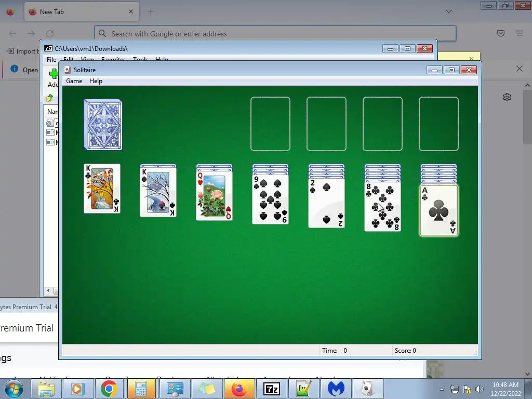This screenshot has height=399, width=532.
Task: Open the File menu in 7-Zip window
Action: 51,60
